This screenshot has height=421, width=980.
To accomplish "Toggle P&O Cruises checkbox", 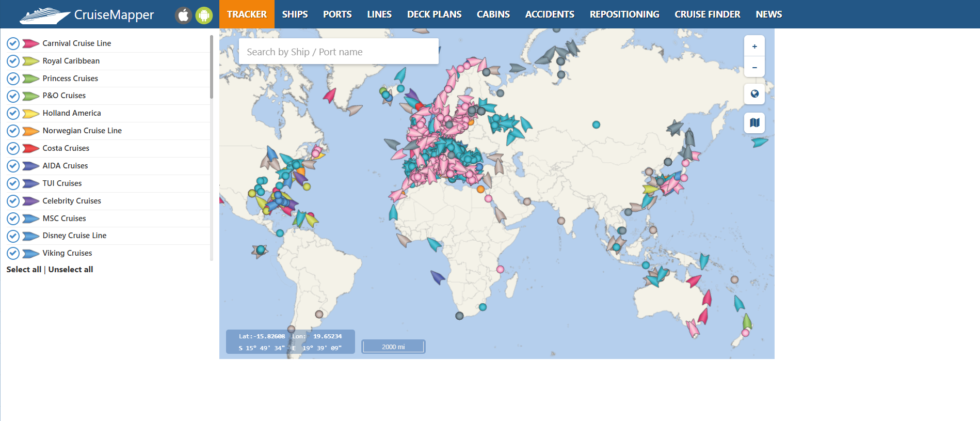I will click(13, 96).
